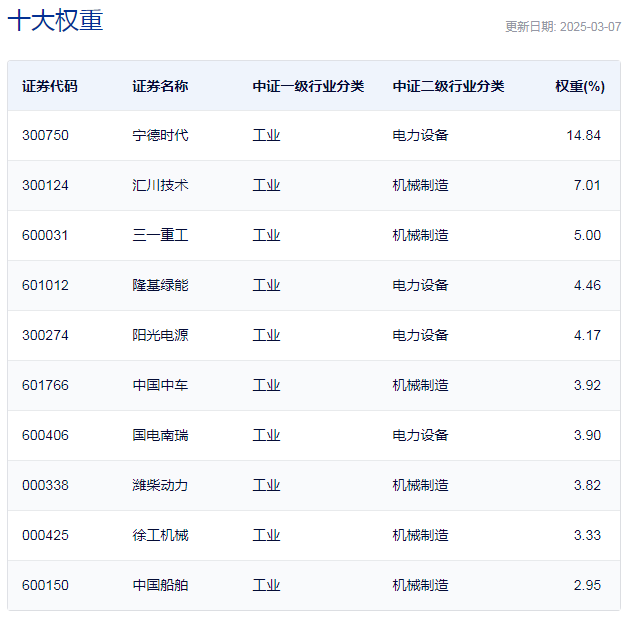Select security code 000338
627x617 pixels.
click(x=45, y=485)
